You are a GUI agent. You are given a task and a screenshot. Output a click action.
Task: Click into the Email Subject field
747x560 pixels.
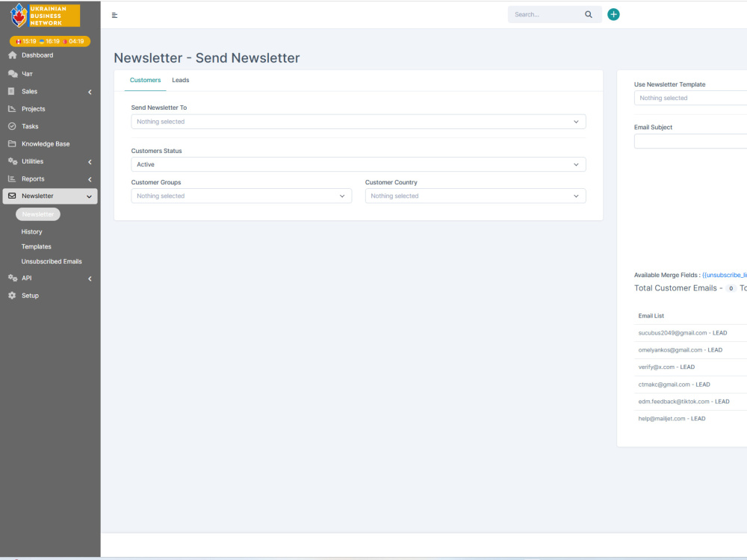[690, 141]
